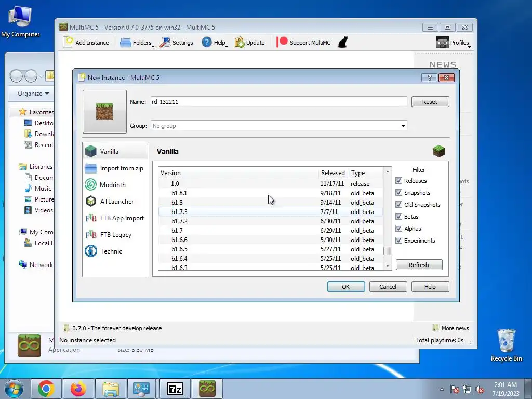532x399 pixels.
Task: Select the Modrinth source
Action: point(115,184)
